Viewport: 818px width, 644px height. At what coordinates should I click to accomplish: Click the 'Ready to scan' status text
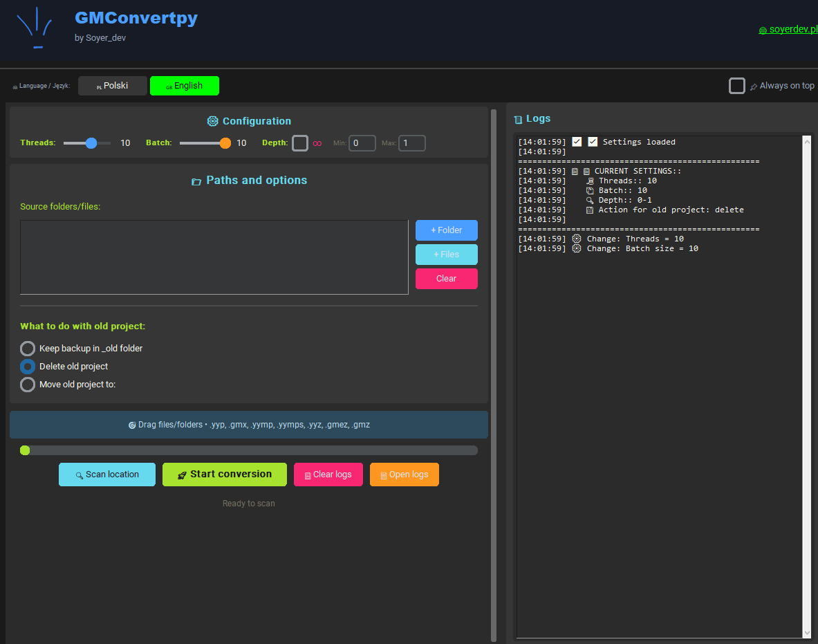pos(249,504)
